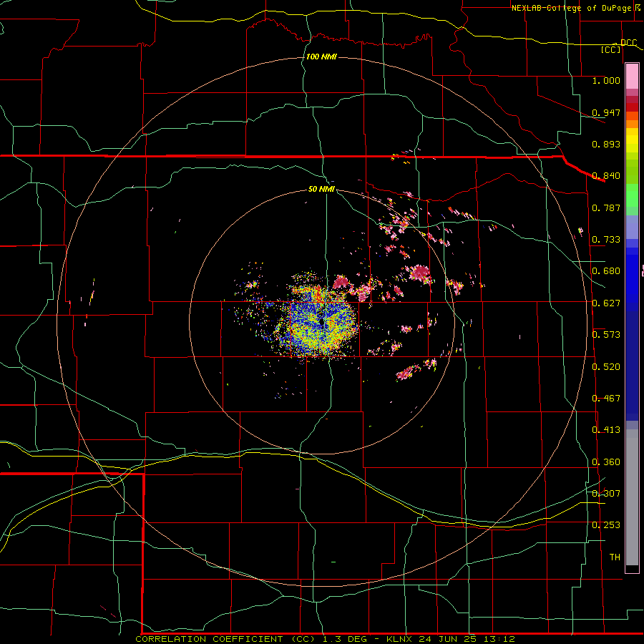This screenshot has width=644, height=644.
Task: Select the 0.307 scale value
Action: [x=606, y=494]
